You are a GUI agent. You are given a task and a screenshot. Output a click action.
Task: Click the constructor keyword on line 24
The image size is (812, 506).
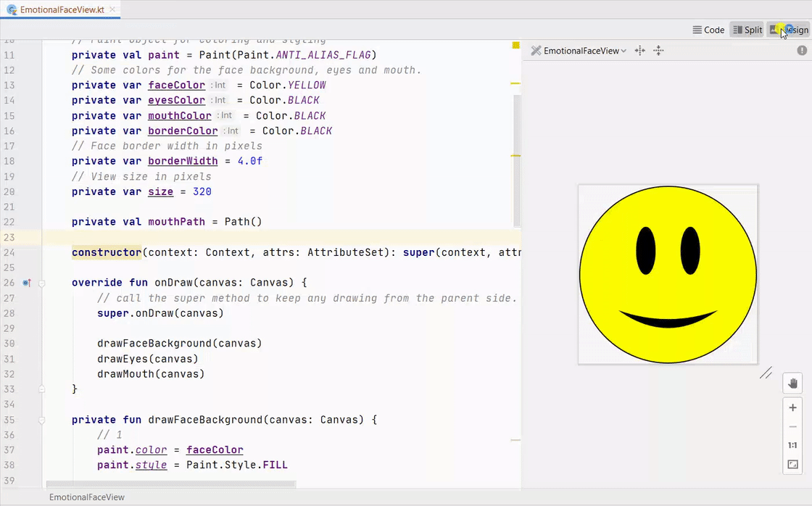click(107, 252)
